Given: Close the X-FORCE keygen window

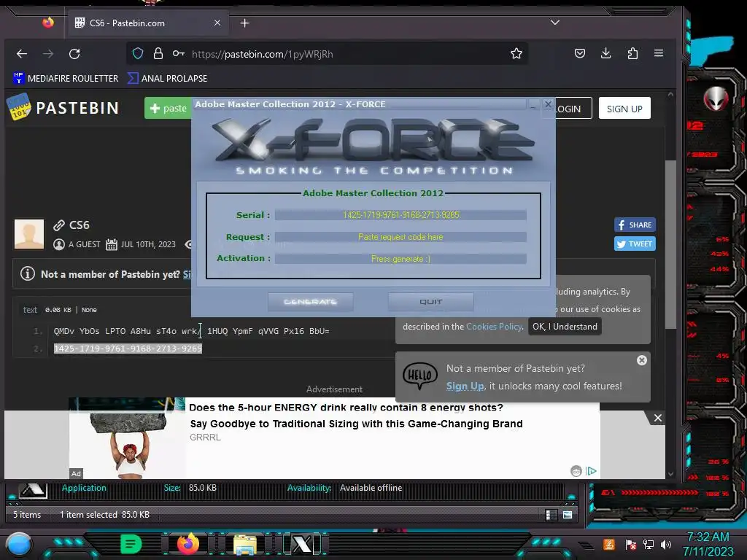Looking at the screenshot, I should [548, 104].
